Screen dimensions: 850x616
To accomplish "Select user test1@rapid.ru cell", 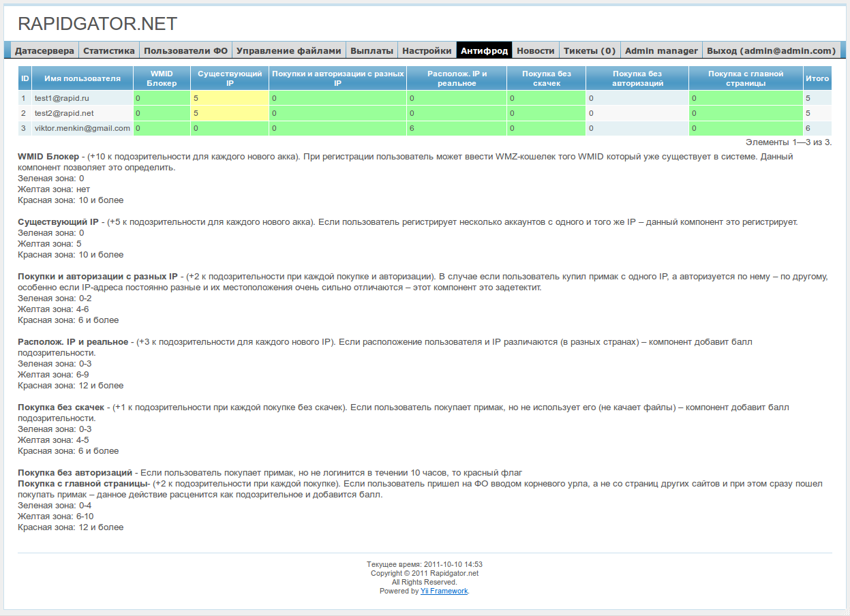I will [x=82, y=98].
